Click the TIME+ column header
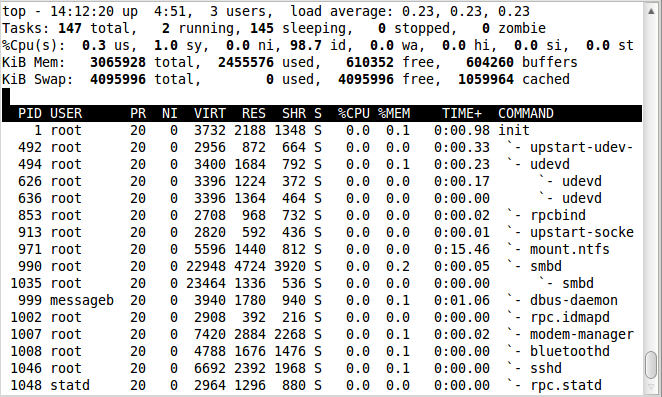Image resolution: width=662 pixels, height=397 pixels. [x=461, y=114]
